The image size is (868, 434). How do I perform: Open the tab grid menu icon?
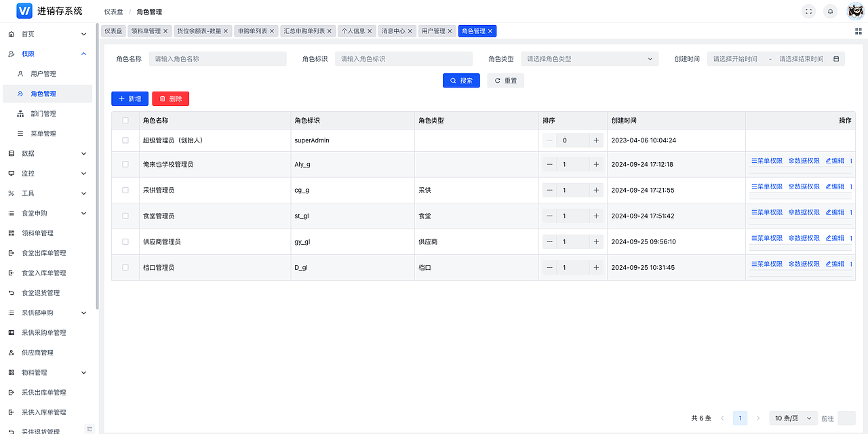click(x=859, y=31)
